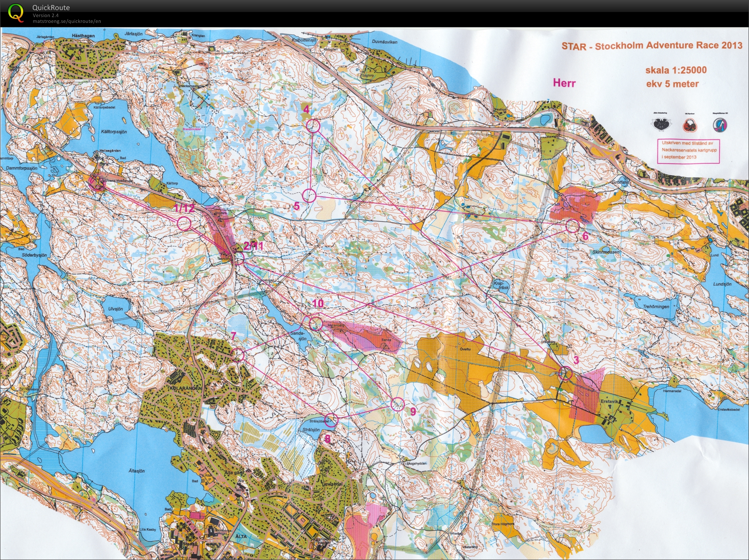Click the QuickRoute title text
The image size is (749, 560).
51,7
